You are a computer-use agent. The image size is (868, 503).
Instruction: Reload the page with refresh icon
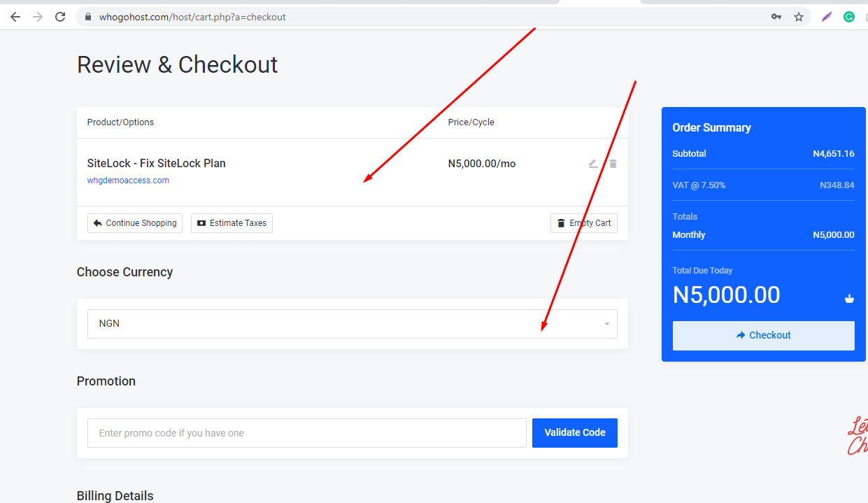(60, 17)
